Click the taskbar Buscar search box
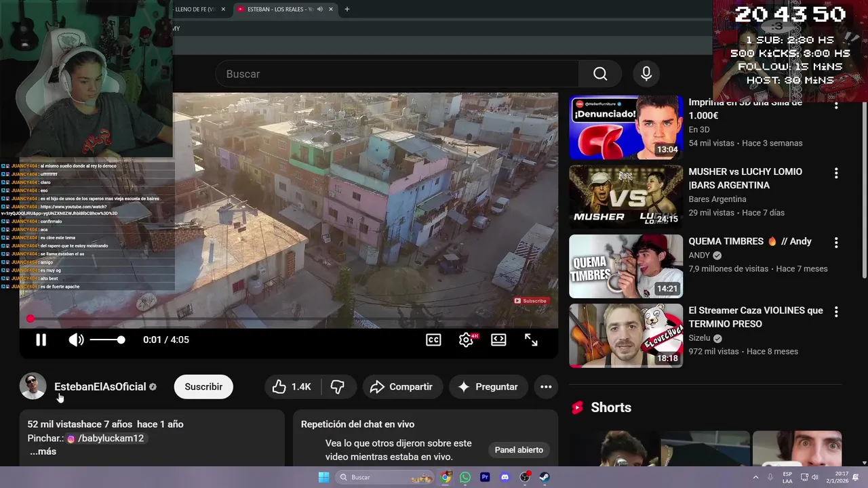 384,477
